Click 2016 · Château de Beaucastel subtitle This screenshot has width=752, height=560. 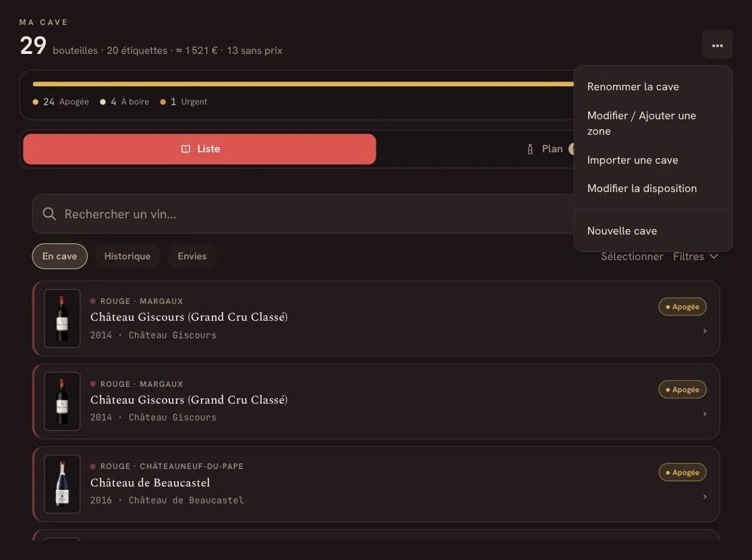[167, 500]
